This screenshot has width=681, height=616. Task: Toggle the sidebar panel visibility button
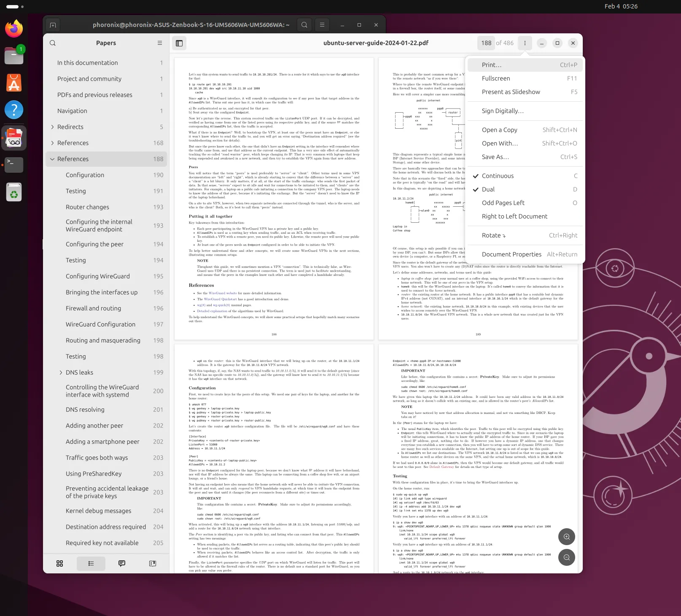click(179, 43)
